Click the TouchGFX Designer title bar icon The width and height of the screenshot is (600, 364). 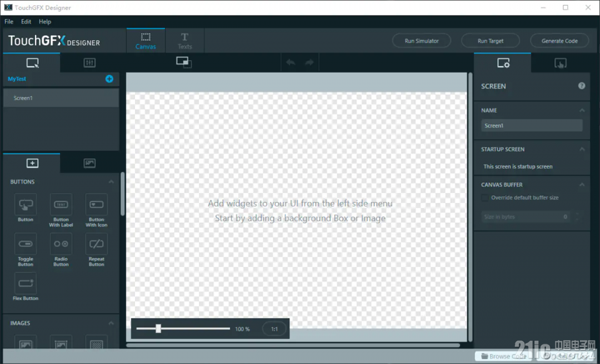pyautogui.click(x=8, y=8)
